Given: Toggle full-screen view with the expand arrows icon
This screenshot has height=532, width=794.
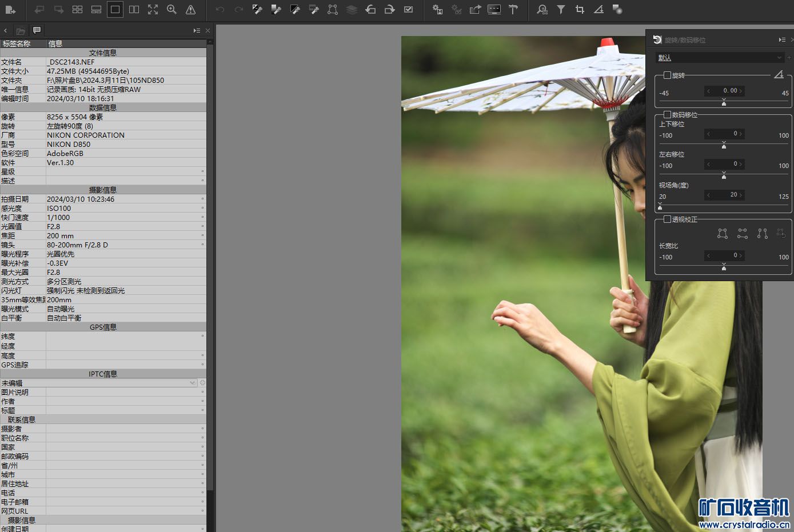Looking at the screenshot, I should click(153, 10).
